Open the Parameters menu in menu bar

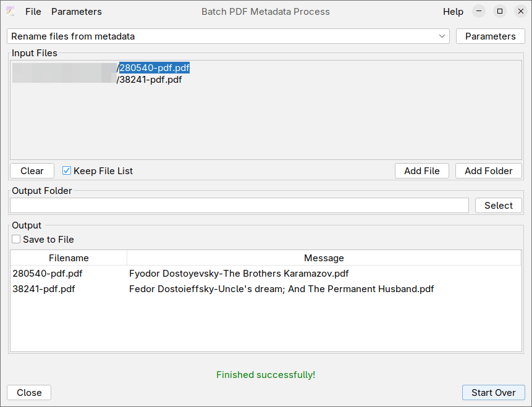(77, 12)
